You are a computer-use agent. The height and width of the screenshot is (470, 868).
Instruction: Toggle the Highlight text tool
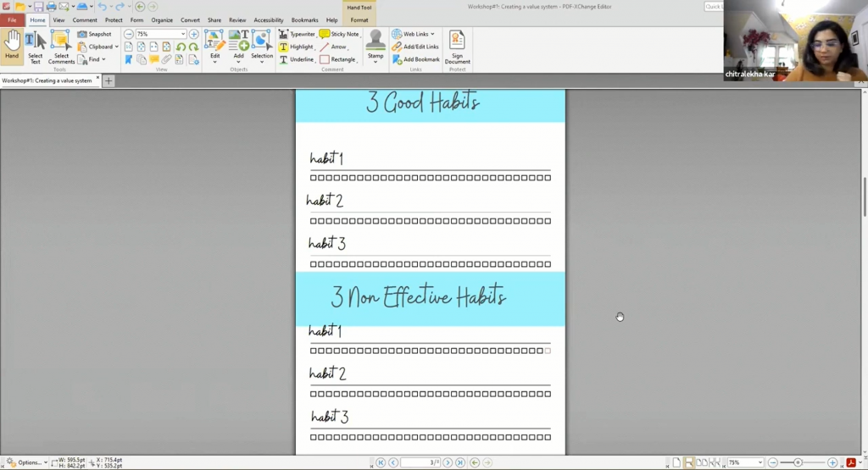click(296, 47)
